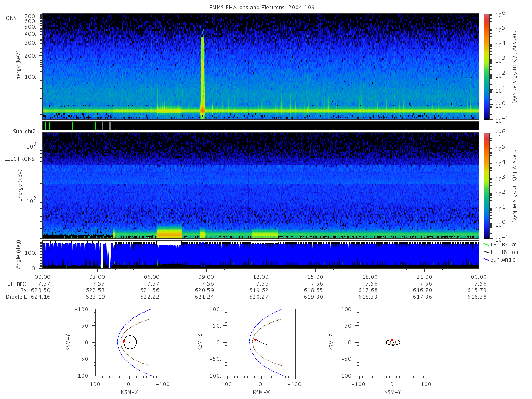The image size is (532, 399).
Task: Click the 03:00 time tick label
Action: (98, 276)
